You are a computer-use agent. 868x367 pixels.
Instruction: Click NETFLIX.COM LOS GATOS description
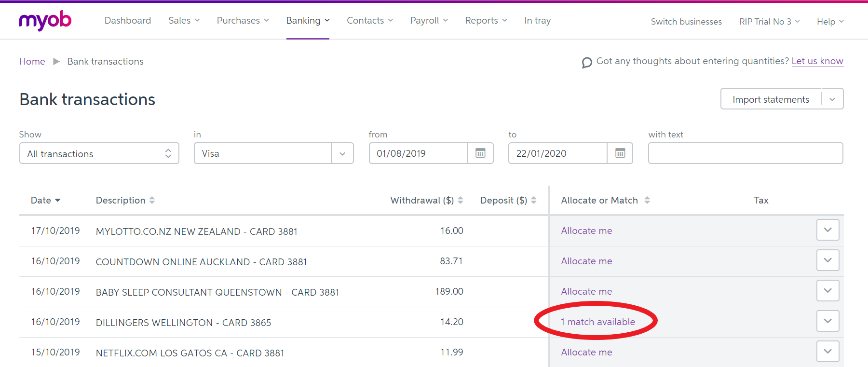coord(190,353)
